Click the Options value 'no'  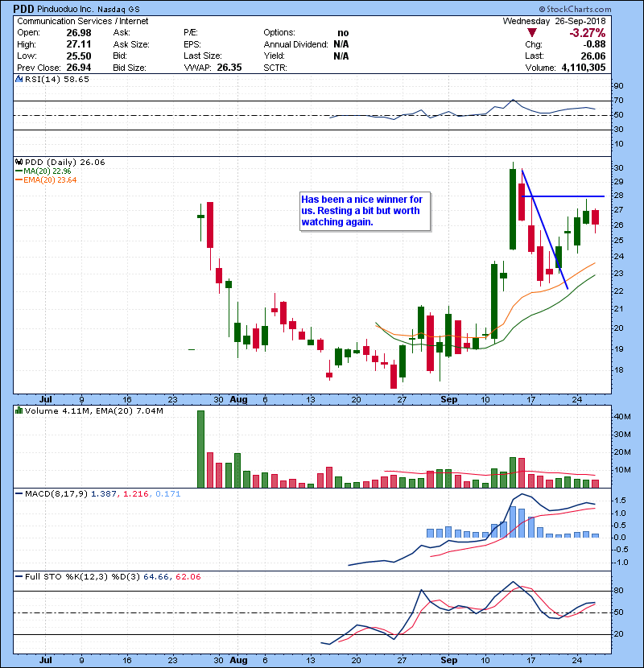[x=343, y=33]
